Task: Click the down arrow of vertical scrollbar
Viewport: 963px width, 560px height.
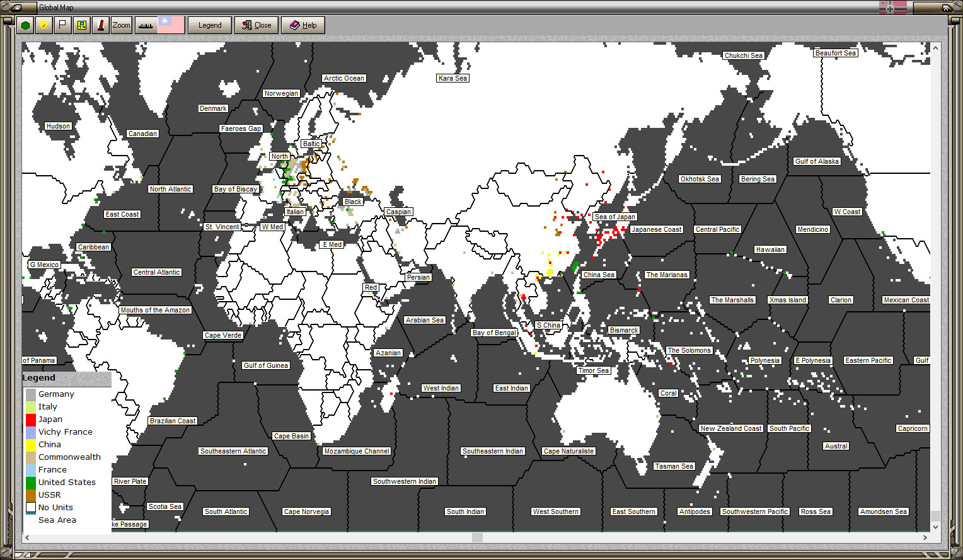Action: 935,527
